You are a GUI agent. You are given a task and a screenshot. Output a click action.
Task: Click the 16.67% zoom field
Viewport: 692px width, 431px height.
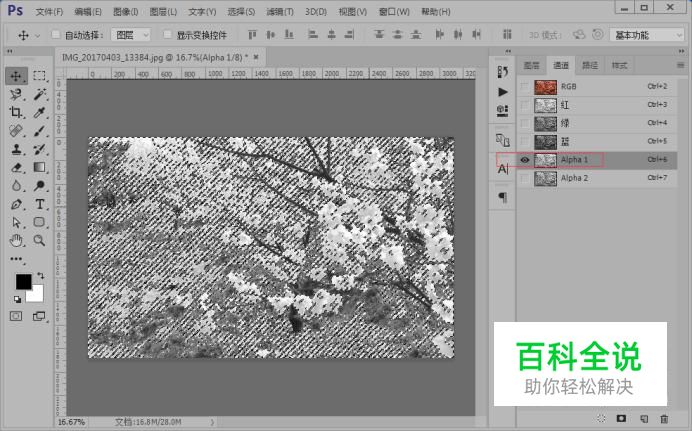pos(71,422)
